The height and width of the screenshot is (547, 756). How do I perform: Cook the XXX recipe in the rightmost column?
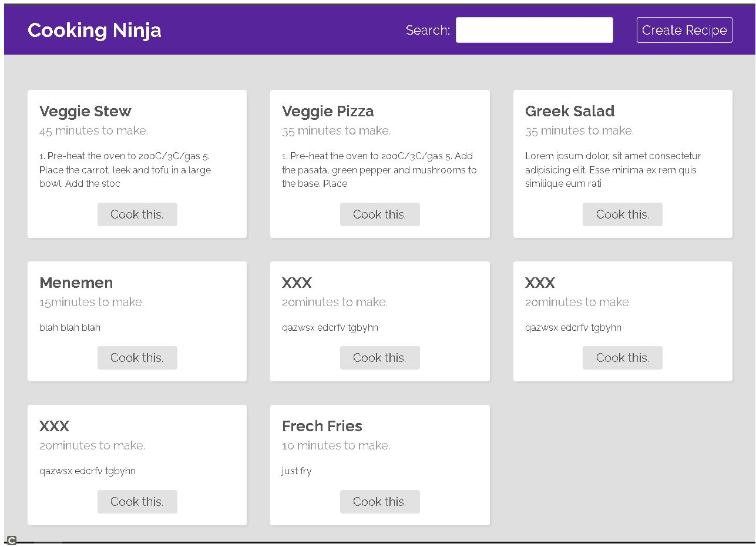tap(622, 357)
